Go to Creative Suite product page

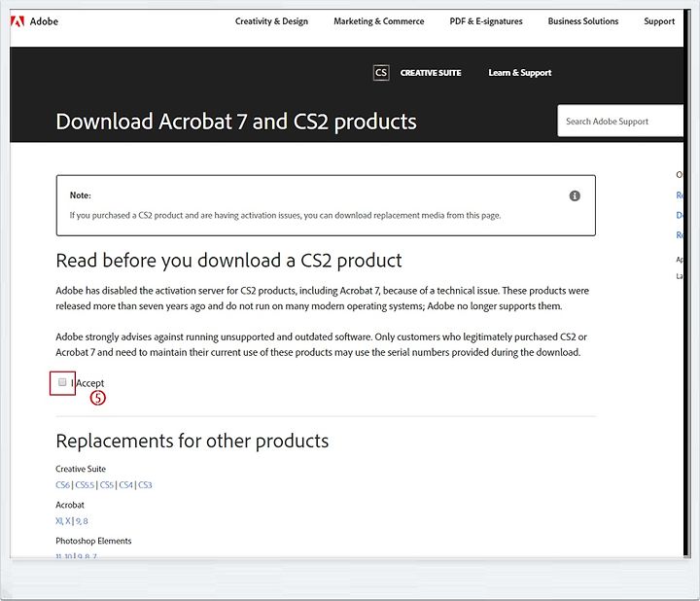coord(431,73)
